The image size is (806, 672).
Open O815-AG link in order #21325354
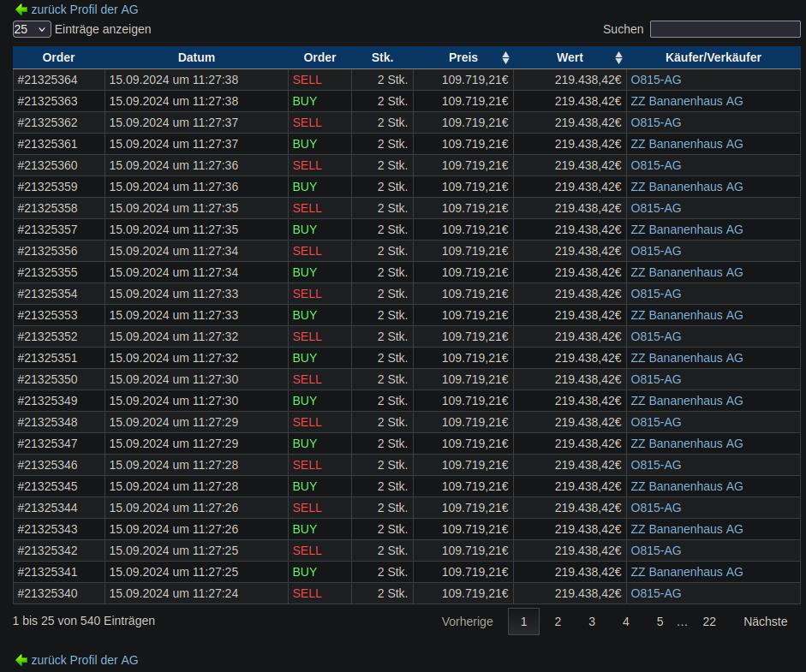click(656, 294)
